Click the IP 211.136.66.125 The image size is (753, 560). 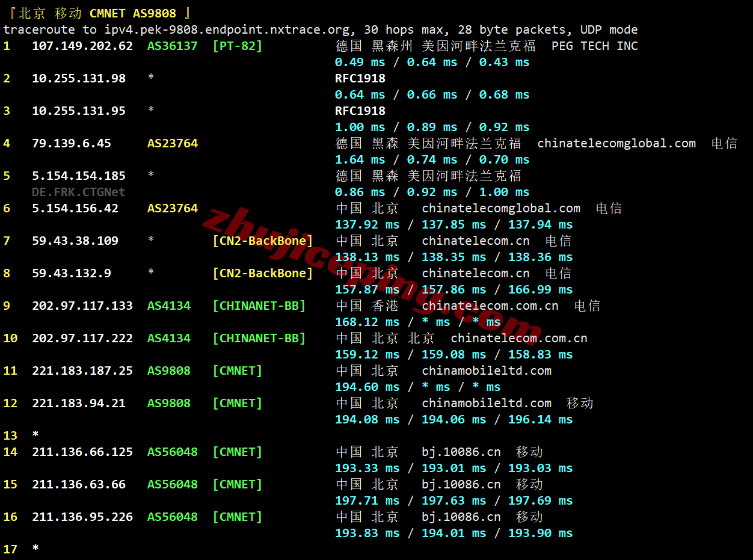coord(82,452)
